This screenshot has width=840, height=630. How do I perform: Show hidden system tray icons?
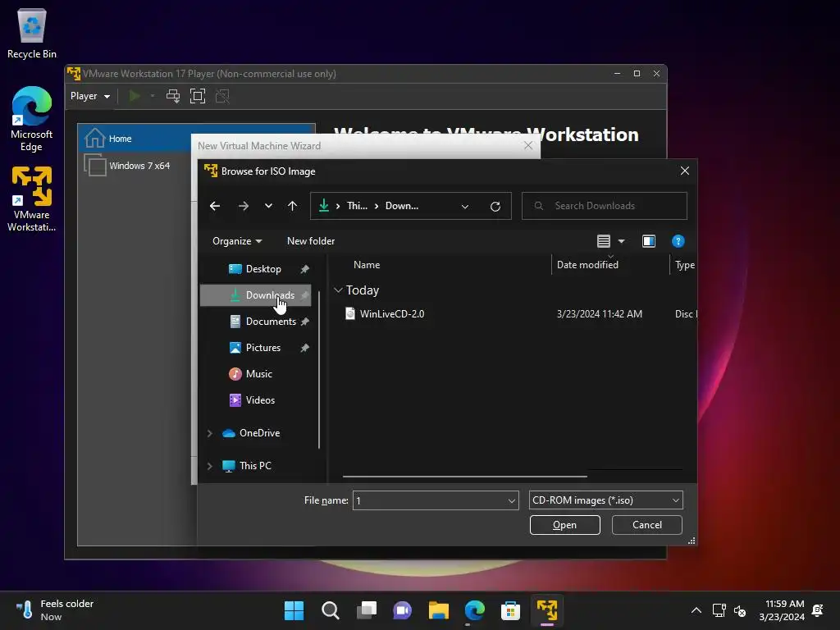tap(696, 610)
